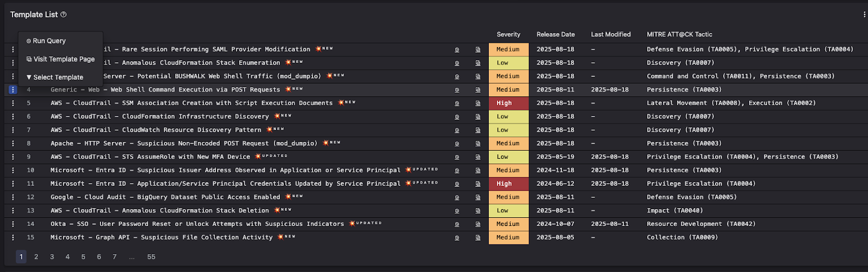Jump to last page 55
Image resolution: width=868 pixels, height=272 pixels.
(151, 257)
